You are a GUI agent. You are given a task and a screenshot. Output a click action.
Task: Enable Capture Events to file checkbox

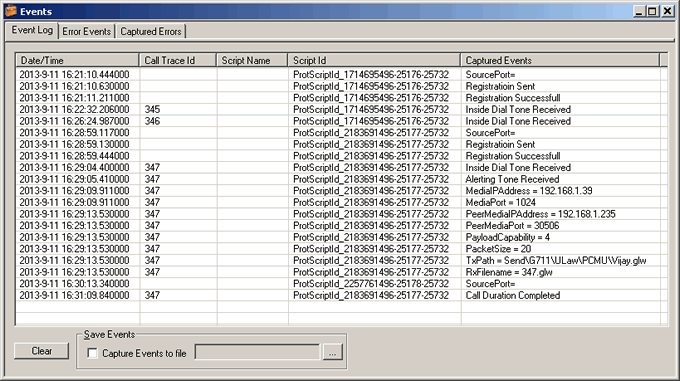pos(92,353)
